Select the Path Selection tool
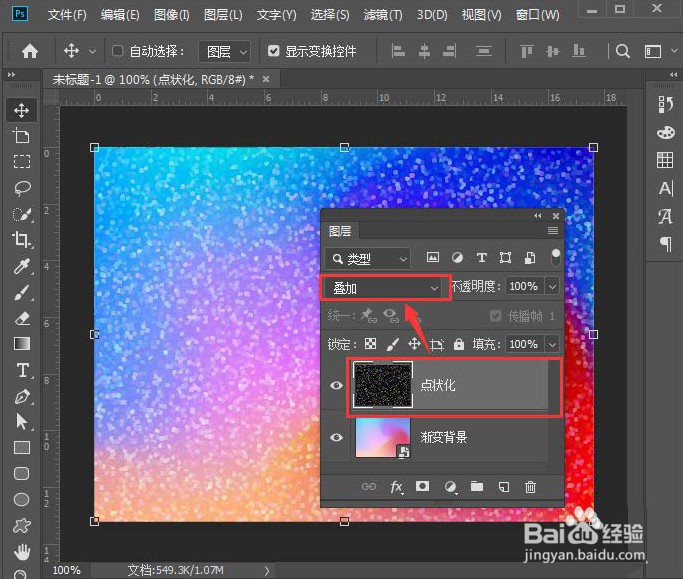 [x=21, y=422]
